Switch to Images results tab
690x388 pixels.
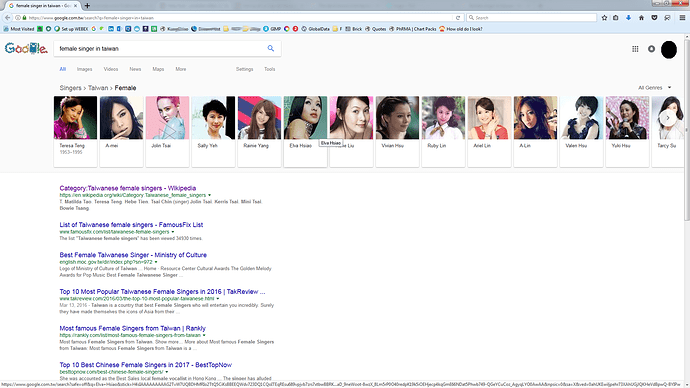(84, 69)
